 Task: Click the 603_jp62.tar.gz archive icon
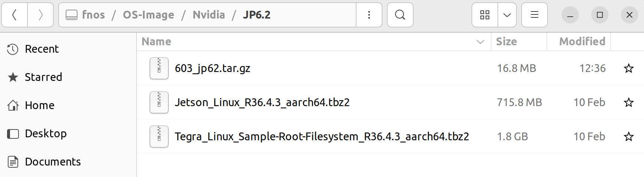coord(159,68)
